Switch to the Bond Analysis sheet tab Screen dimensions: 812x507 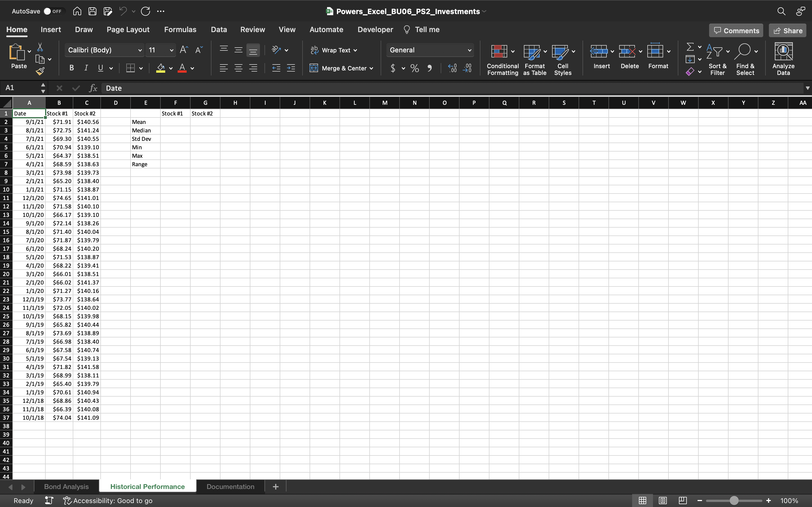(x=67, y=486)
